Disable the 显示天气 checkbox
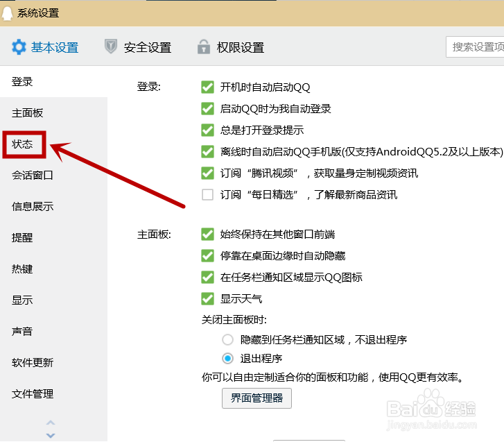Screen dimensions: 504x442 pos(207,299)
